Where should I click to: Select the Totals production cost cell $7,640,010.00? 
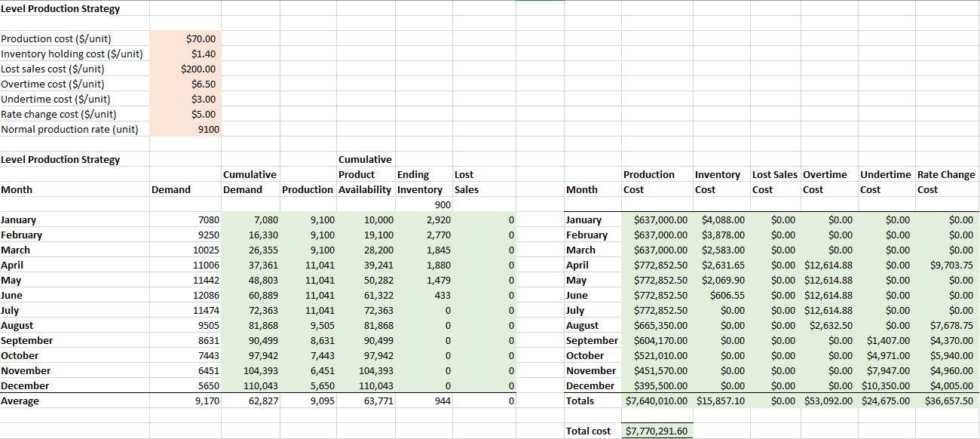tap(656, 401)
